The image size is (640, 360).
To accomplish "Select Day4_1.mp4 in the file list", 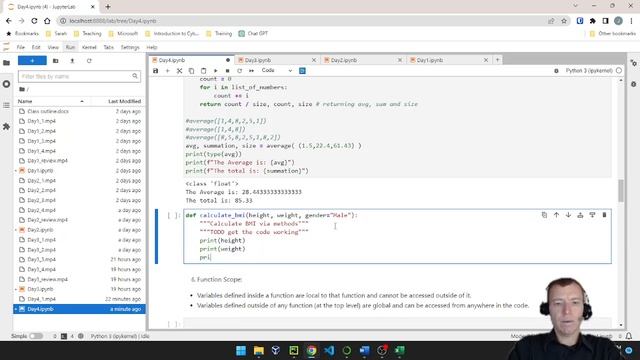I will 79,299.
